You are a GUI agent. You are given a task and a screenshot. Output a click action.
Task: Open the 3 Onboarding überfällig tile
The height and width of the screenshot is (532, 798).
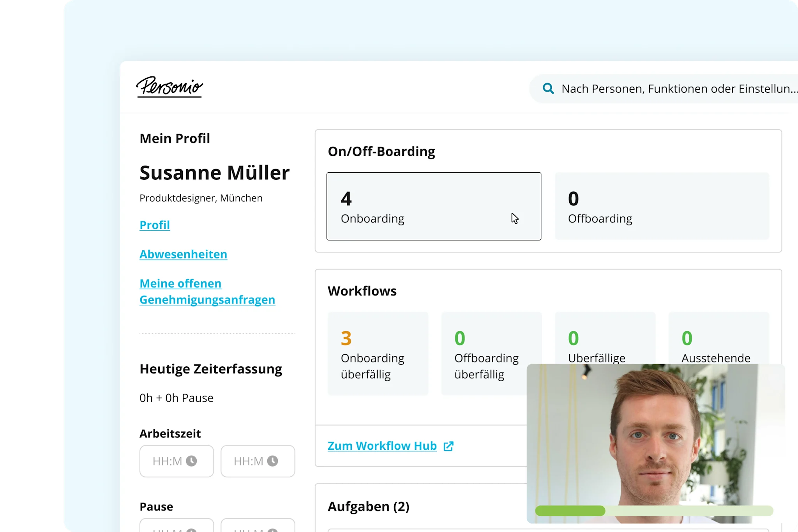click(x=378, y=353)
